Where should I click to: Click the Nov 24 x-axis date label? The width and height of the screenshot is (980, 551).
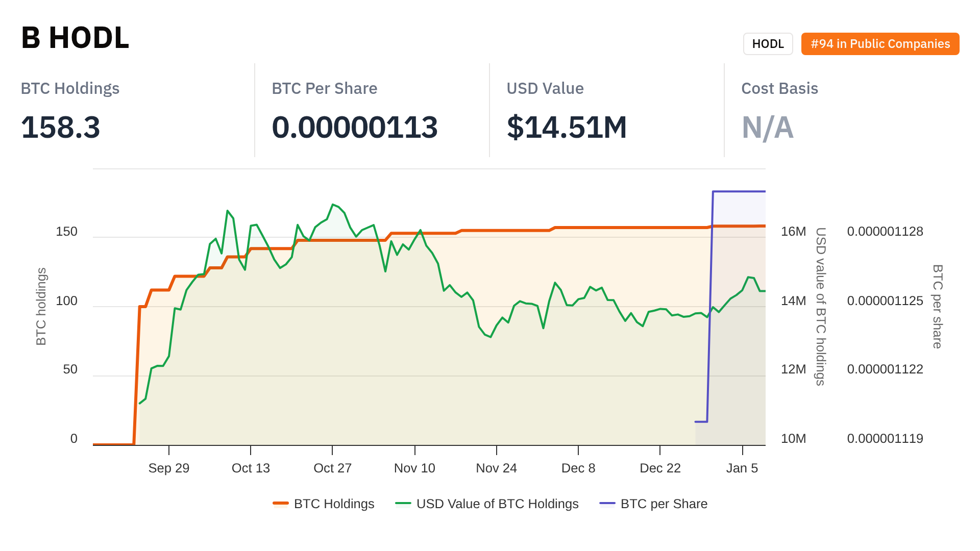(x=496, y=468)
